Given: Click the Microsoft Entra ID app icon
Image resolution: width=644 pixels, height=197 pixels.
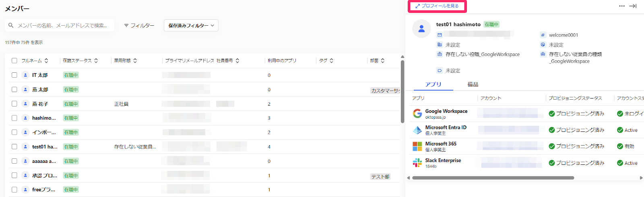Looking at the screenshot, I should (417, 130).
